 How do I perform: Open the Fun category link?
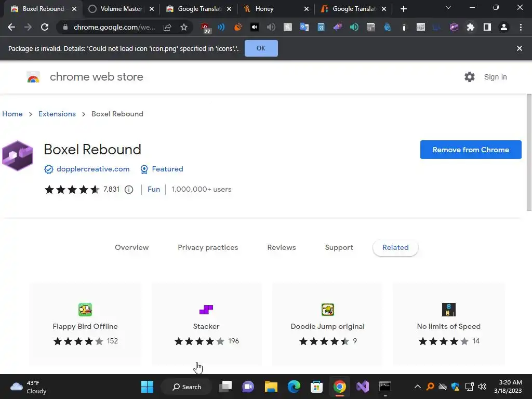pyautogui.click(x=154, y=189)
